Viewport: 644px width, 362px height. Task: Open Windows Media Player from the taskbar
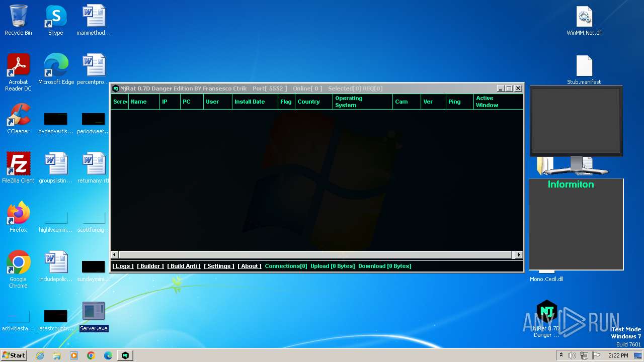74,355
